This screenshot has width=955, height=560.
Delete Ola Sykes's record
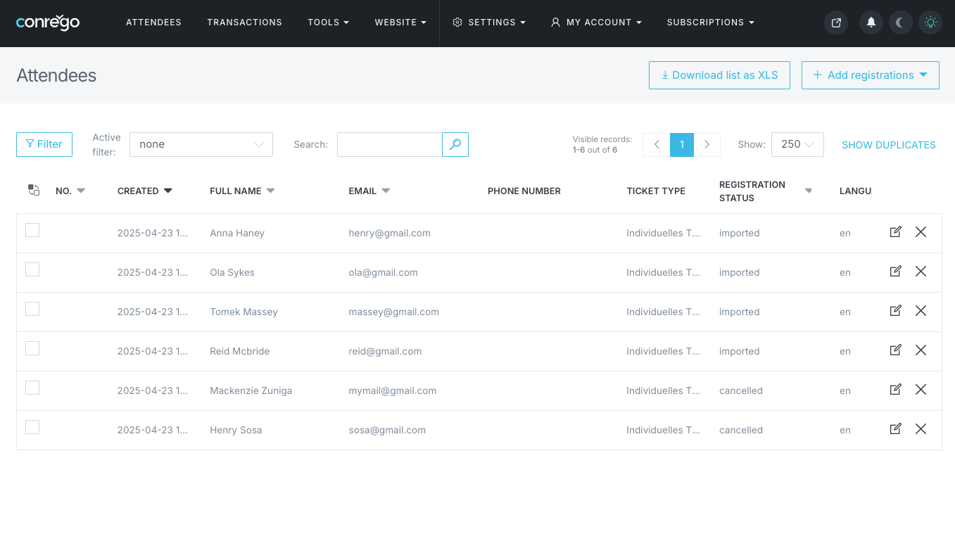921,272
